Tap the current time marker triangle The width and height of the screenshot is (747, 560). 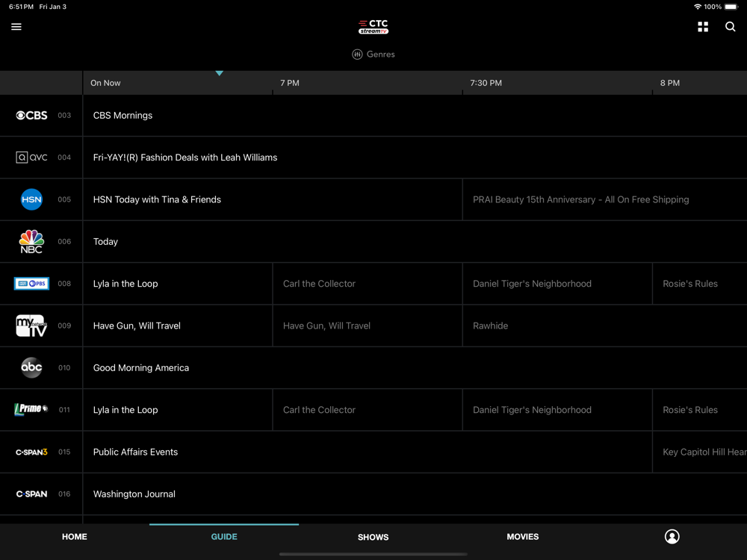coord(219,73)
